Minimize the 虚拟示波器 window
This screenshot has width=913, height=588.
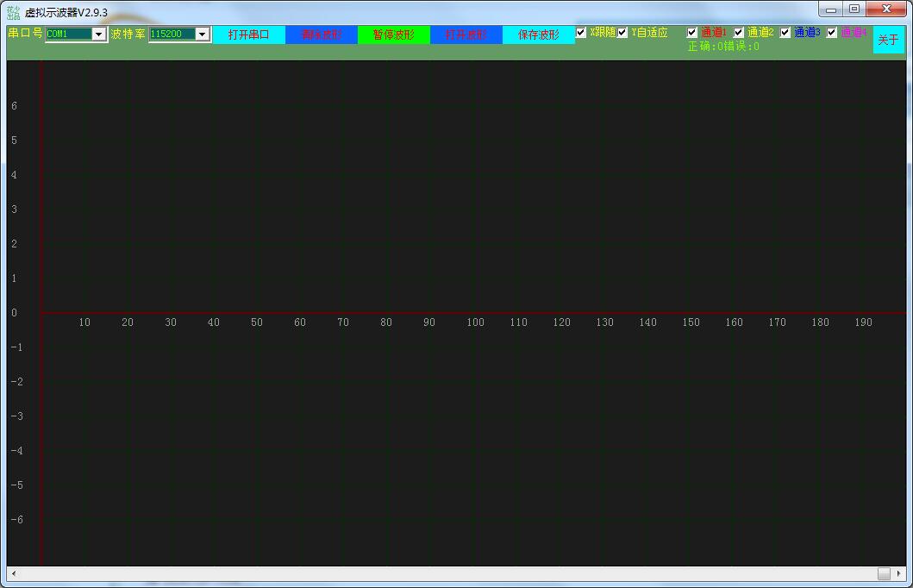(x=831, y=9)
